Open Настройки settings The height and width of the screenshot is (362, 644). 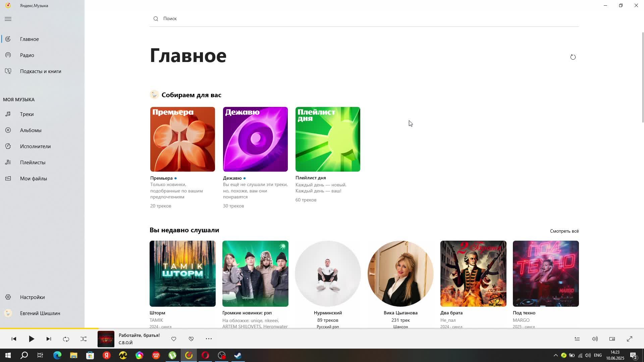point(32,297)
